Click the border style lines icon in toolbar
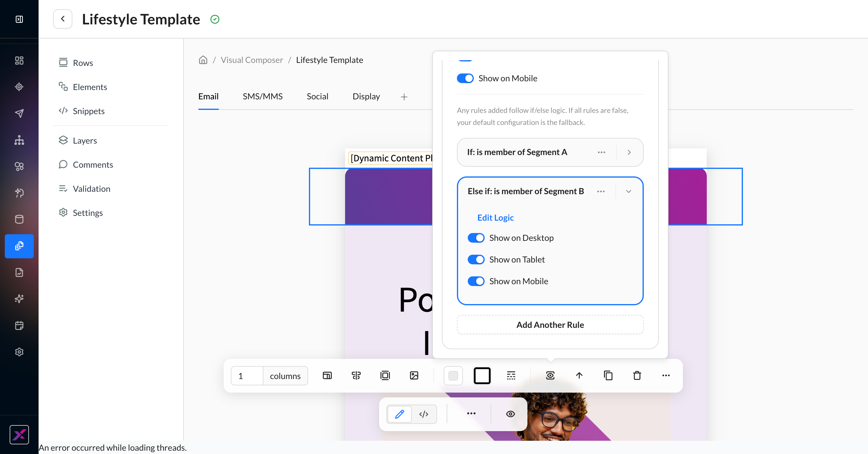 (511, 376)
